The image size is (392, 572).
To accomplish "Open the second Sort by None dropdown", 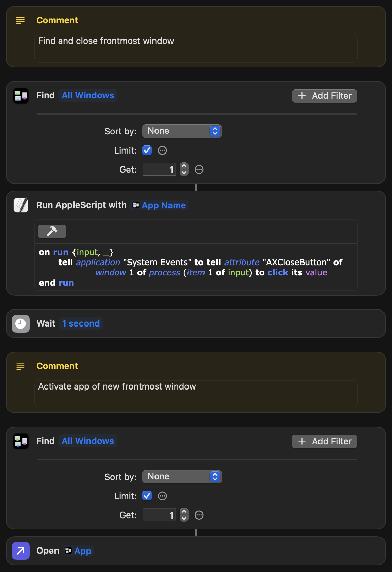I will pos(182,477).
